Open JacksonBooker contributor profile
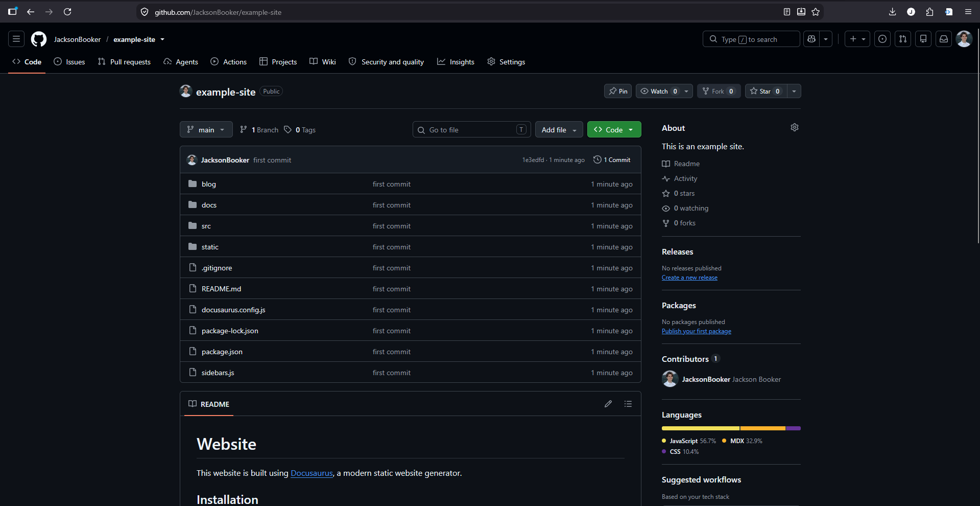The height and width of the screenshot is (506, 980). coord(706,379)
